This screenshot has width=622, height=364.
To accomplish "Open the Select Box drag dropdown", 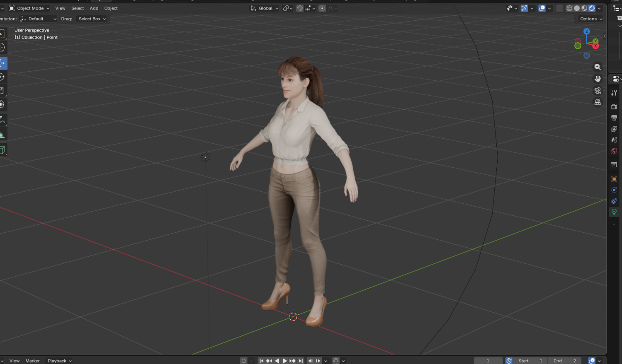I will (92, 19).
